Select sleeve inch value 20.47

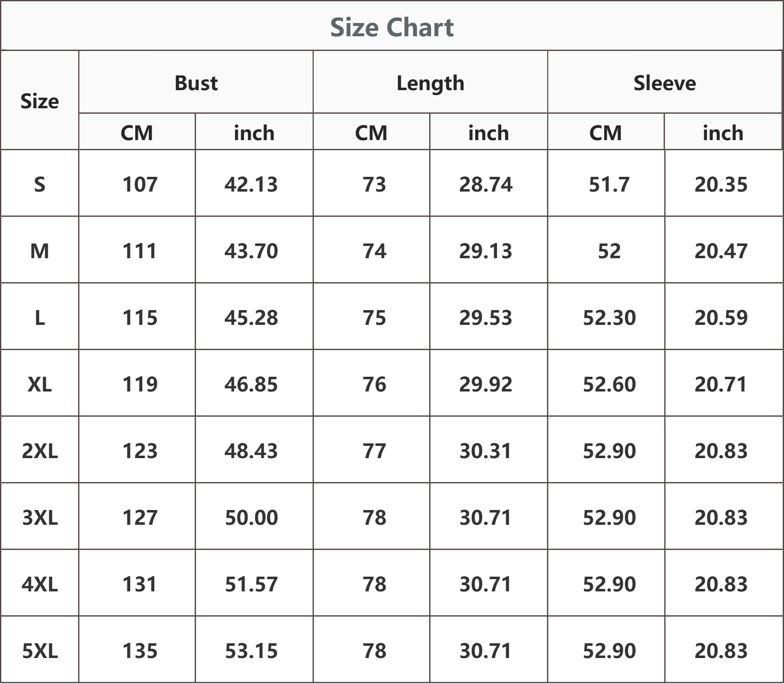coord(721,251)
